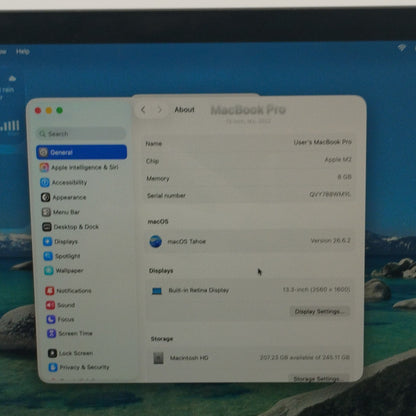Open the Appearance settings icon
The height and width of the screenshot is (416, 416).
pos(46,197)
